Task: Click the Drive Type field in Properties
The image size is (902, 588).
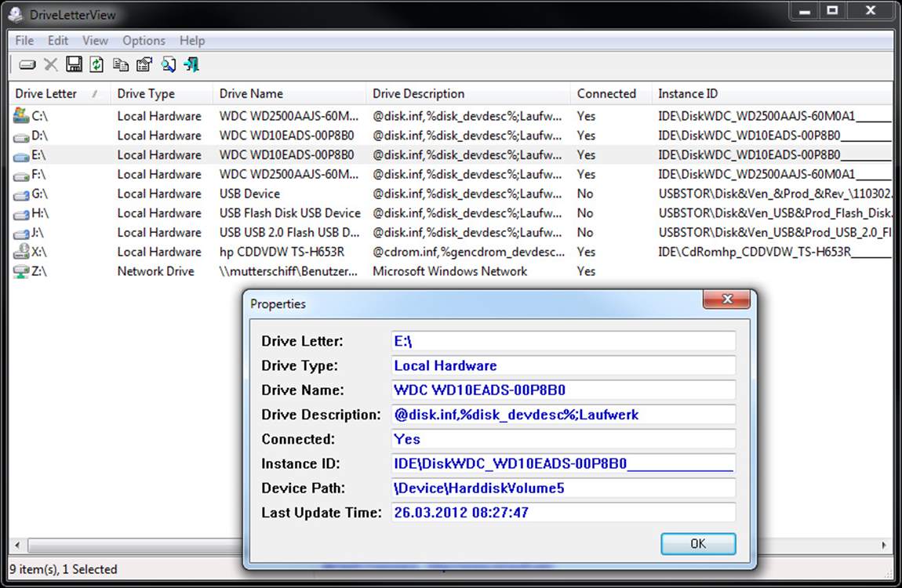Action: point(563,365)
